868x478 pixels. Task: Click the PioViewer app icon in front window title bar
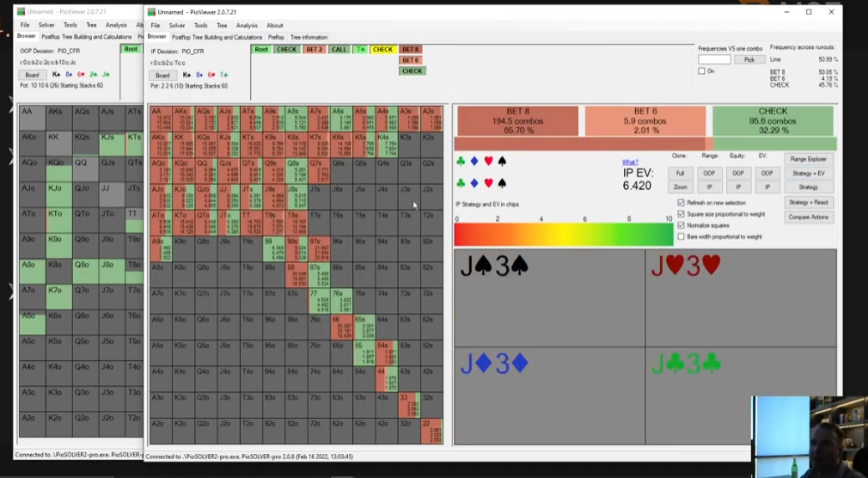click(151, 12)
